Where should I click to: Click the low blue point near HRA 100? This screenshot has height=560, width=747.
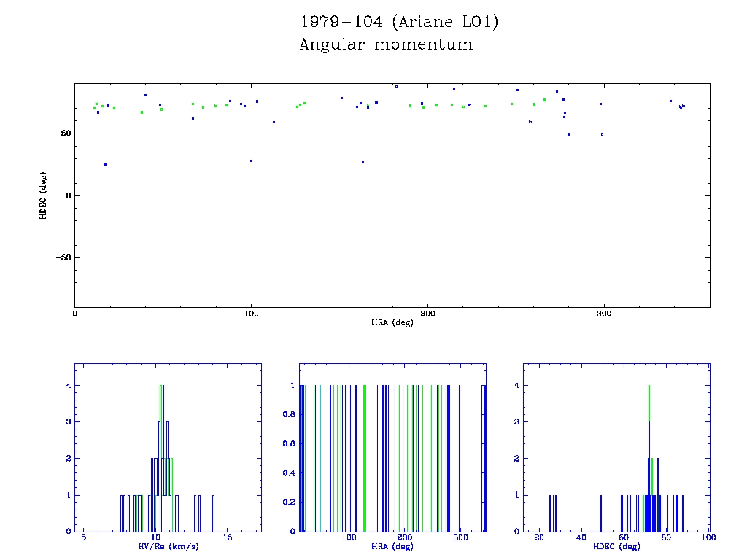tap(251, 160)
